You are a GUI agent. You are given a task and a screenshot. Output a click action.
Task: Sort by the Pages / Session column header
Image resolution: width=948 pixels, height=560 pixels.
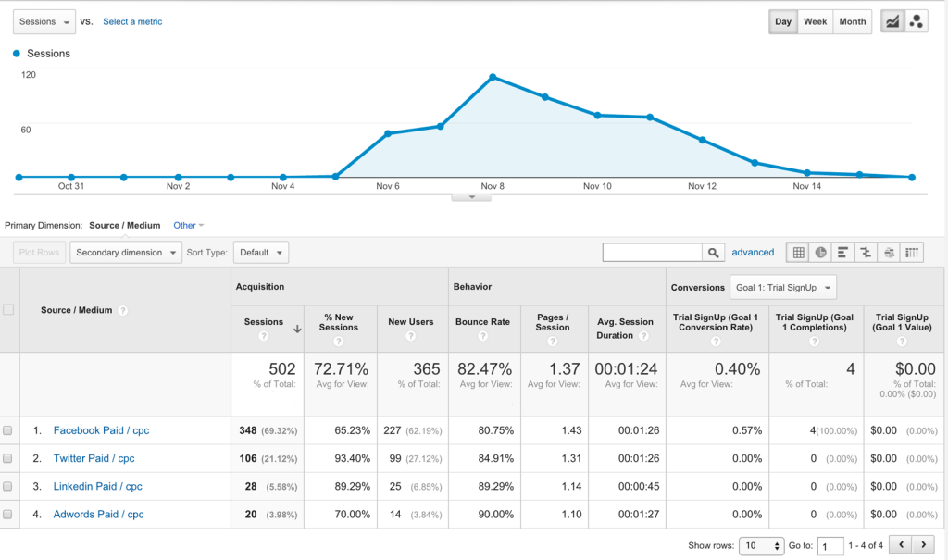click(553, 322)
